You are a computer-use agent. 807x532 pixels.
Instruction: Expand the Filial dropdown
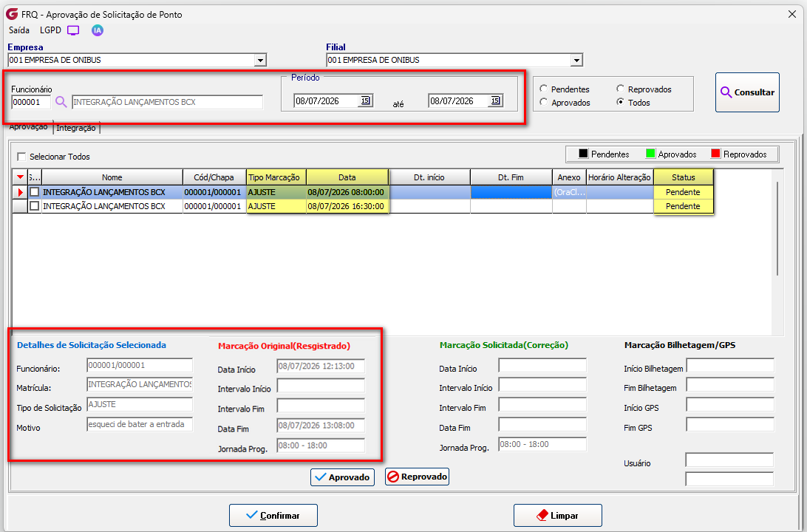point(576,60)
